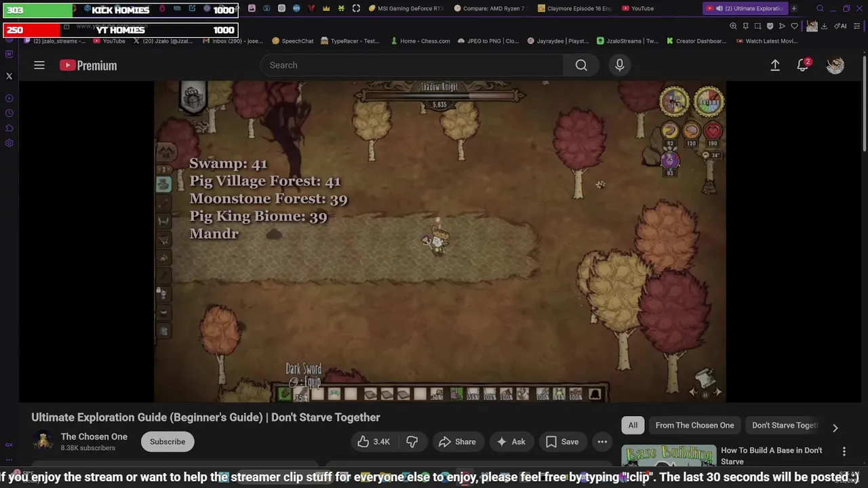This screenshot has width=868, height=488.
Task: Open extensions cube sidebar icon
Action: click(x=9, y=128)
